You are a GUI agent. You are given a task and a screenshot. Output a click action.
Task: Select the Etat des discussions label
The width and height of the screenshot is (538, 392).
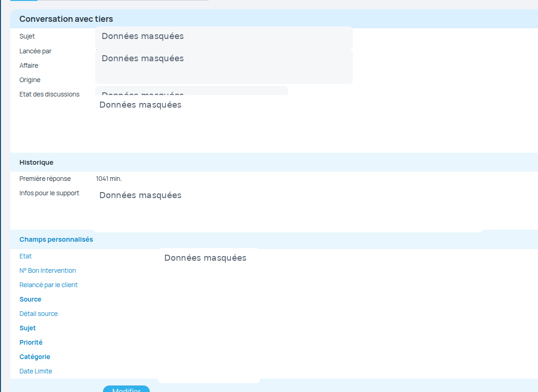point(50,94)
